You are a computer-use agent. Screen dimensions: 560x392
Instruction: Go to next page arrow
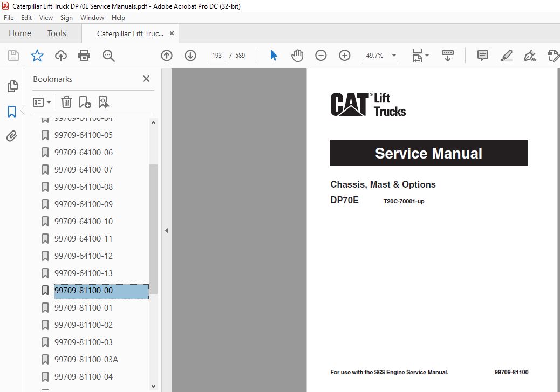(190, 56)
